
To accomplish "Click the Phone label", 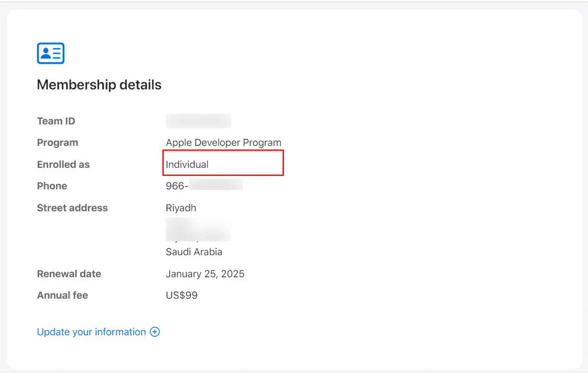I will coord(52,186).
